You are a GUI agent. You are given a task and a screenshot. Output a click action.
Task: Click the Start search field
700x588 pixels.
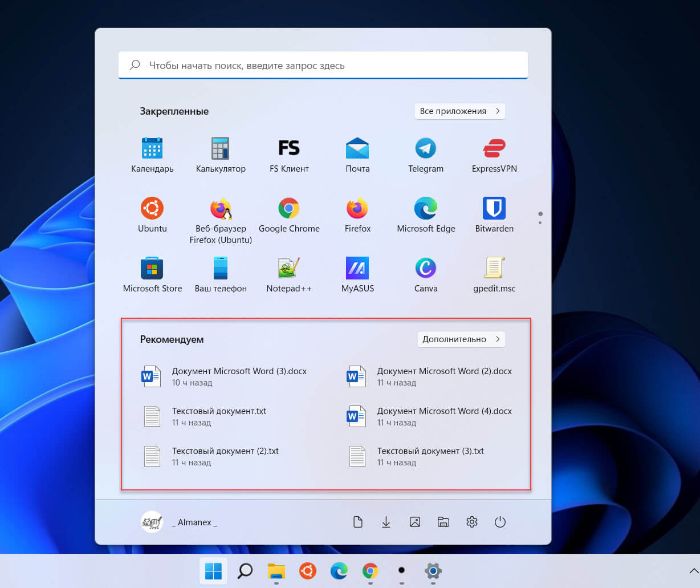[x=323, y=65]
